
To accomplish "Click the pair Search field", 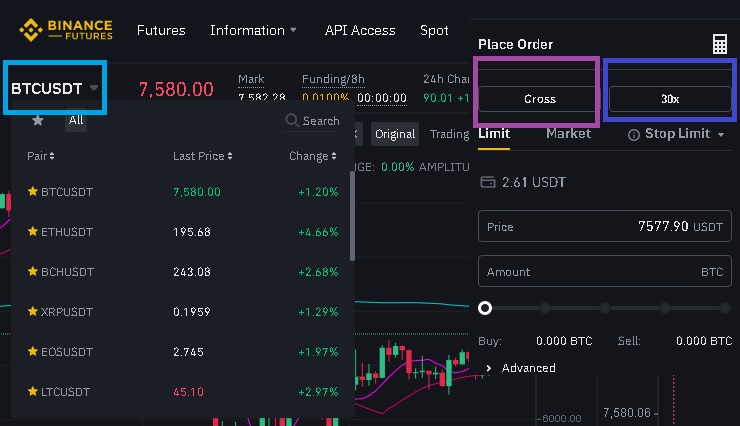I will 312,121.
